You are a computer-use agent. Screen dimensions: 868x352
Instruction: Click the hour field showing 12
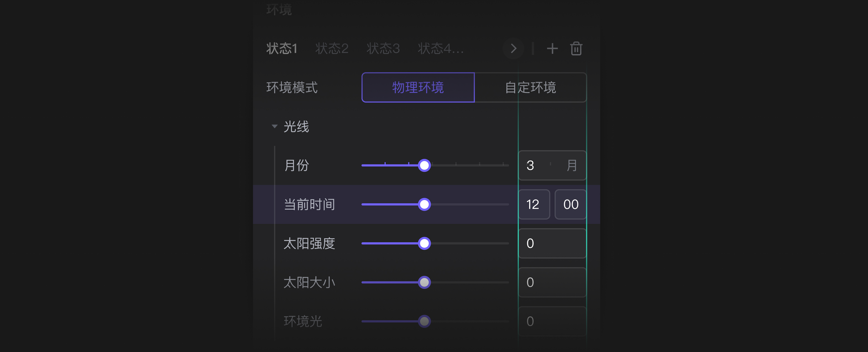534,204
